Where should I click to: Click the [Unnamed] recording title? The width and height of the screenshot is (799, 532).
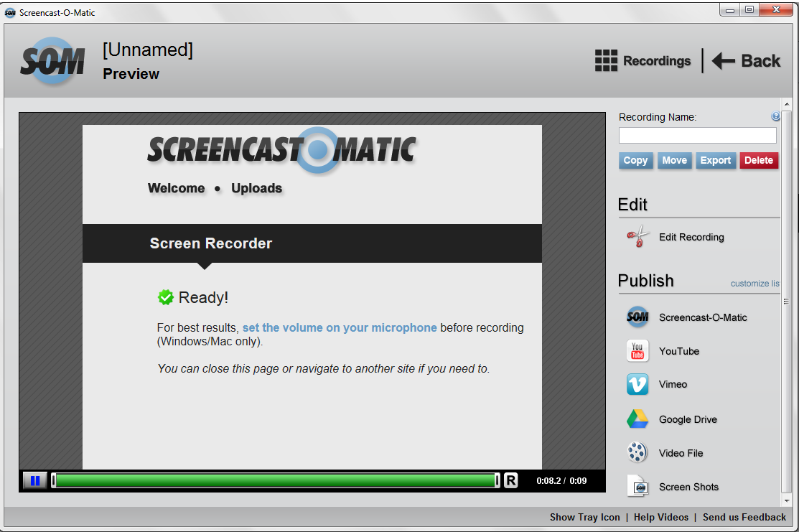pyautogui.click(x=148, y=50)
